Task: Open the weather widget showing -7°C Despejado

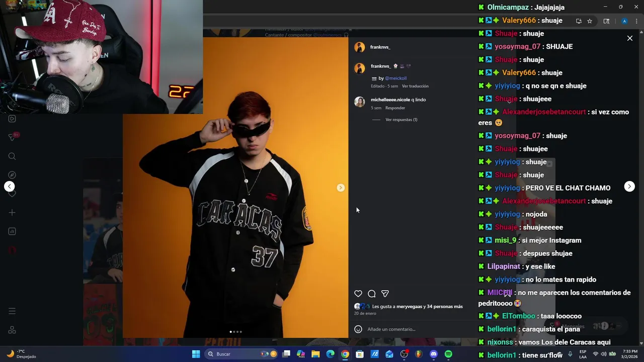Action: [x=21, y=354]
